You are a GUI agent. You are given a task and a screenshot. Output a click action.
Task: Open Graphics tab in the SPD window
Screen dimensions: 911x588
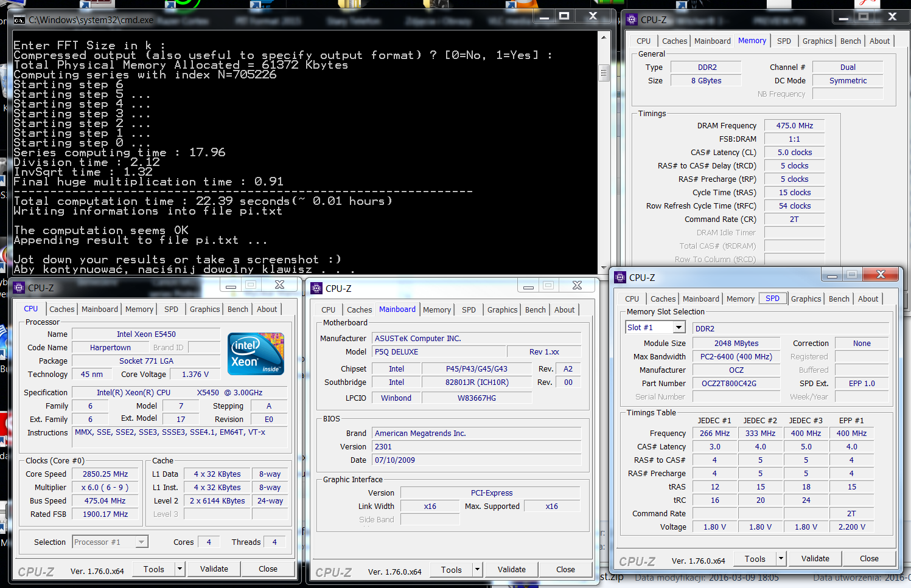click(806, 299)
